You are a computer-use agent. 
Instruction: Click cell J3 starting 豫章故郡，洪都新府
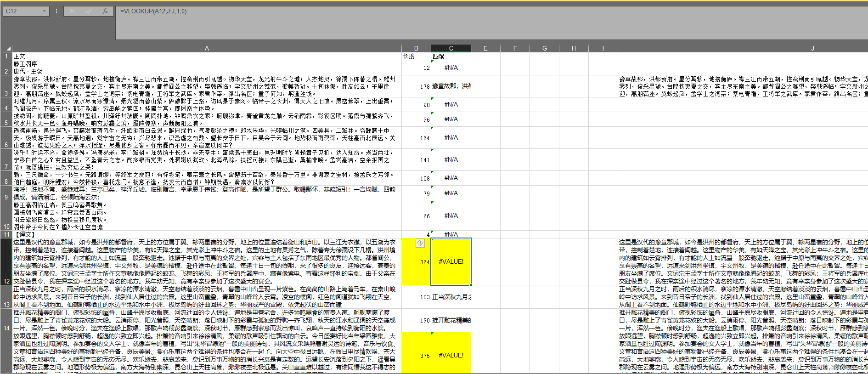[743, 86]
